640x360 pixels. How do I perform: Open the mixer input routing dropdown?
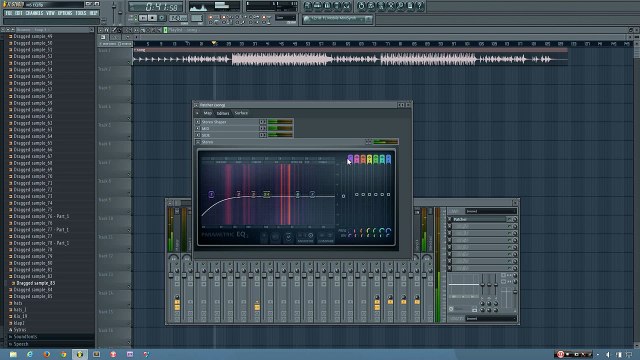tap(491, 211)
